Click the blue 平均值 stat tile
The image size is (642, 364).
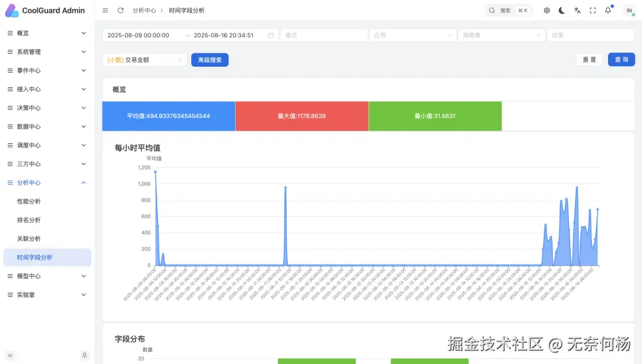169,116
